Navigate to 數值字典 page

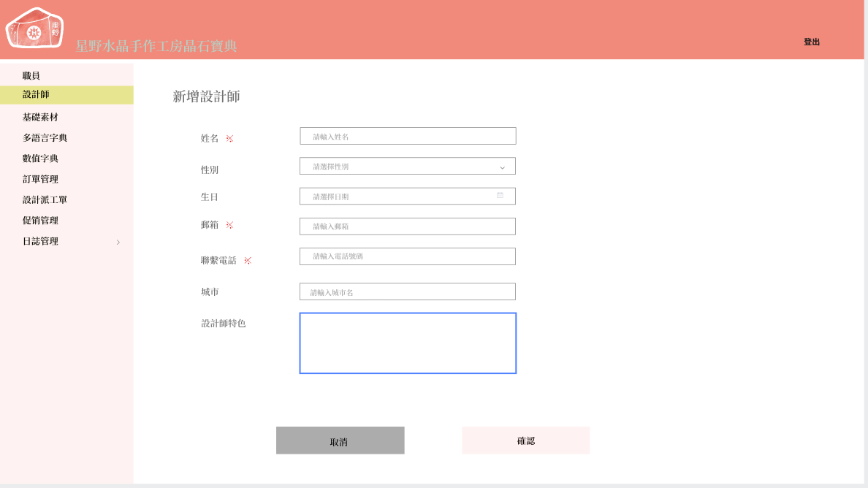point(40,159)
